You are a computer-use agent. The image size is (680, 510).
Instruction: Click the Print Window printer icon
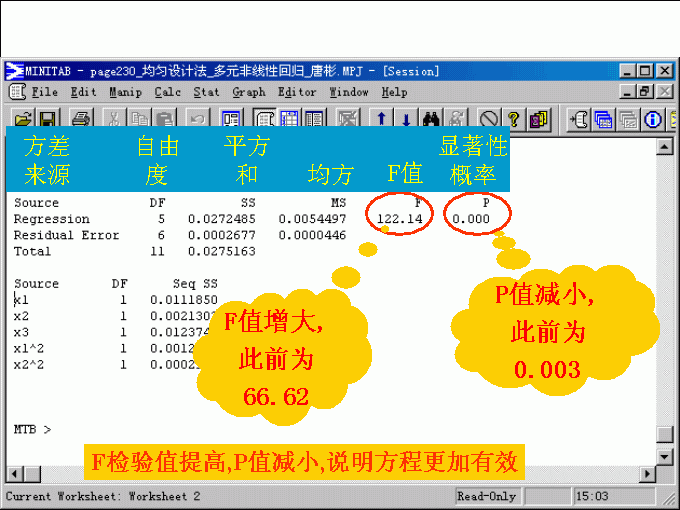(x=80, y=118)
